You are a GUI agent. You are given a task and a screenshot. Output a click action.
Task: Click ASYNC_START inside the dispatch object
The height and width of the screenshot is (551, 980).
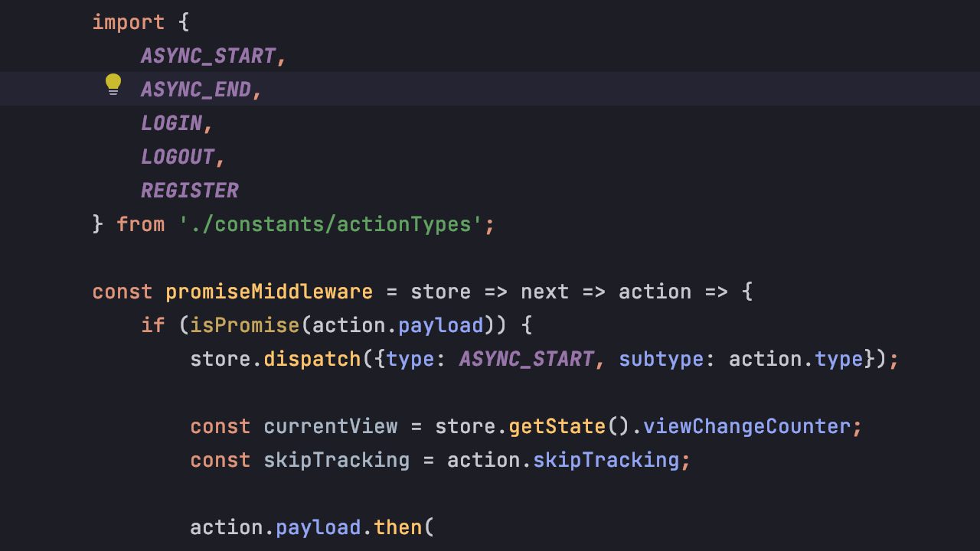527,359
